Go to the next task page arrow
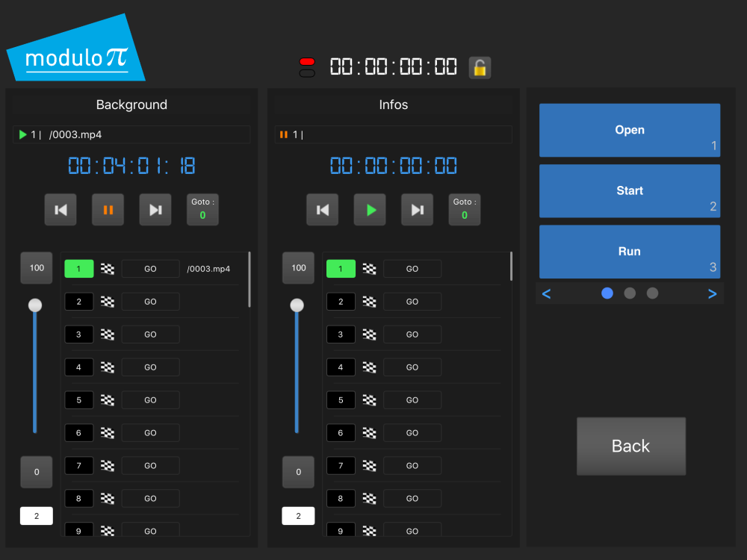Screen dimensions: 747x560 (712, 293)
